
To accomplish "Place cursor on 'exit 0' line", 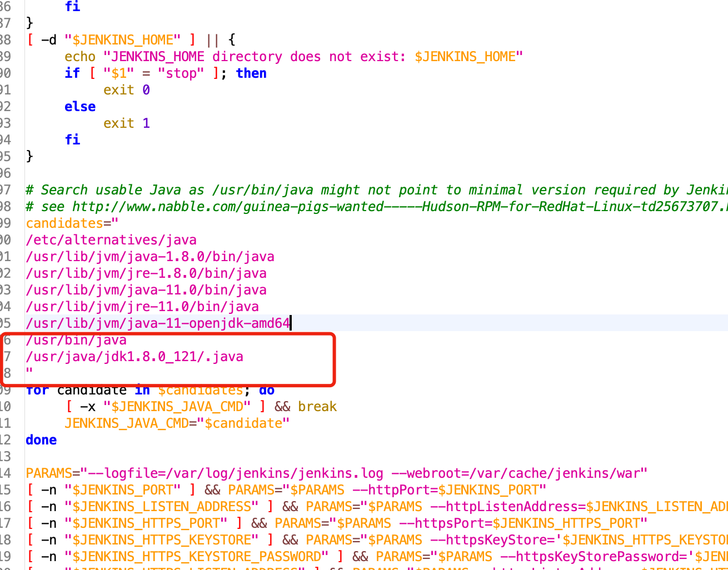I will (127, 90).
